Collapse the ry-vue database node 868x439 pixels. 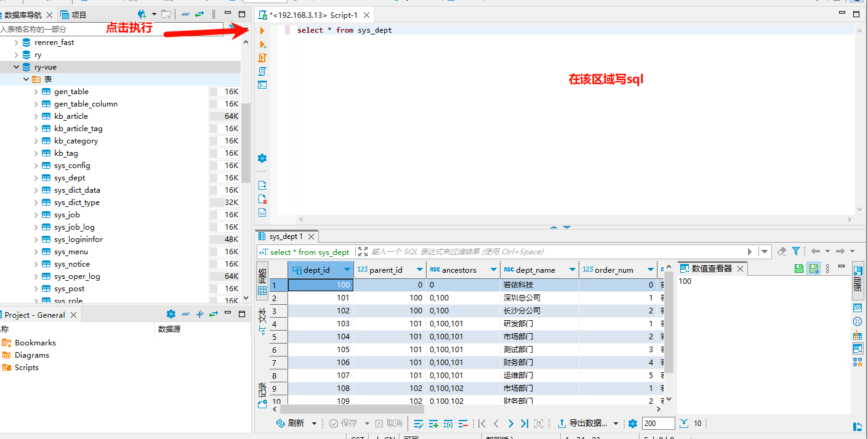coord(17,67)
